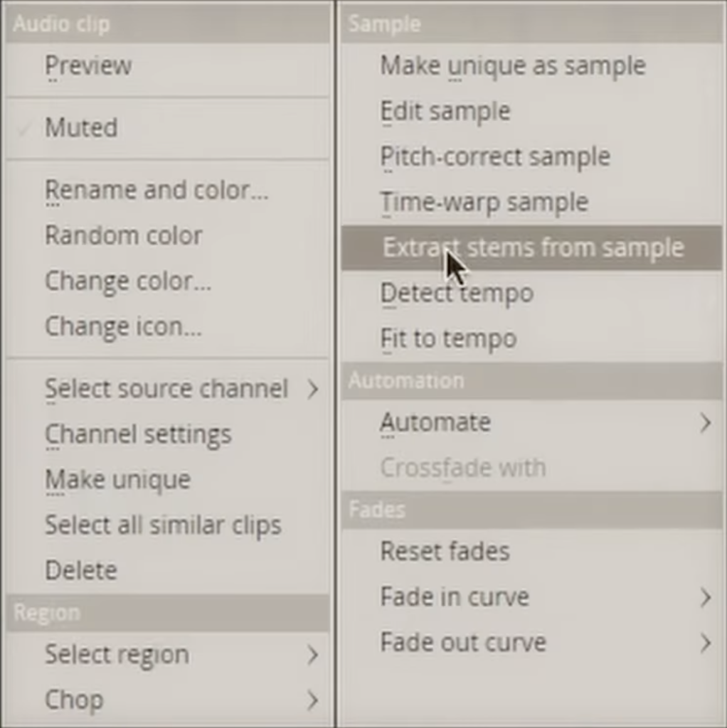Expand the Select region submenu
The width and height of the screenshot is (727, 728).
(x=312, y=655)
